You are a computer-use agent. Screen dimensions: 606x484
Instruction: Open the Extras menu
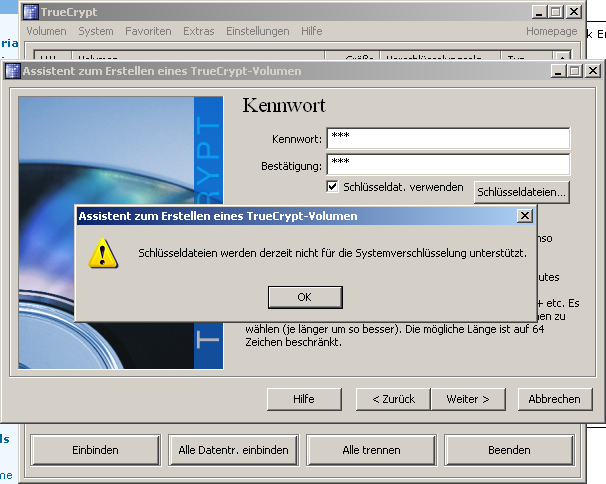coord(199,31)
